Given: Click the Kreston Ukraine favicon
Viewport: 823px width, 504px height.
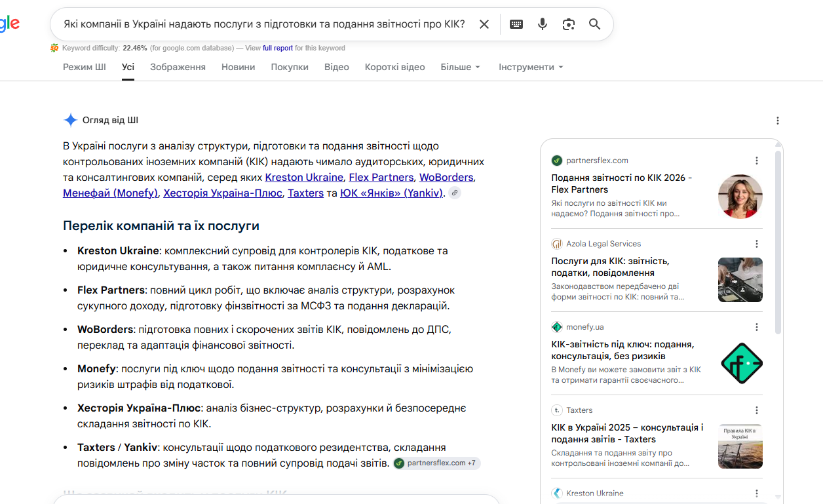Looking at the screenshot, I should [x=557, y=494].
